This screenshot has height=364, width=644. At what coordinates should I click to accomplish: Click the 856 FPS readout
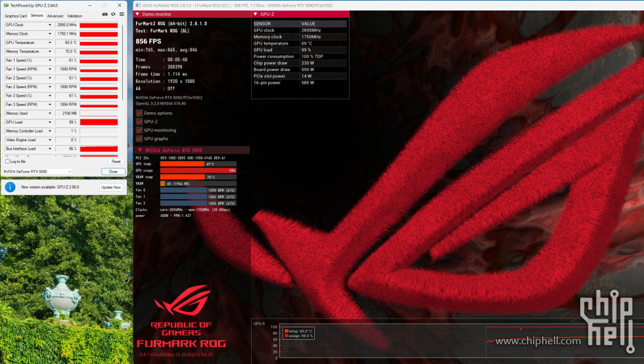pyautogui.click(x=149, y=41)
